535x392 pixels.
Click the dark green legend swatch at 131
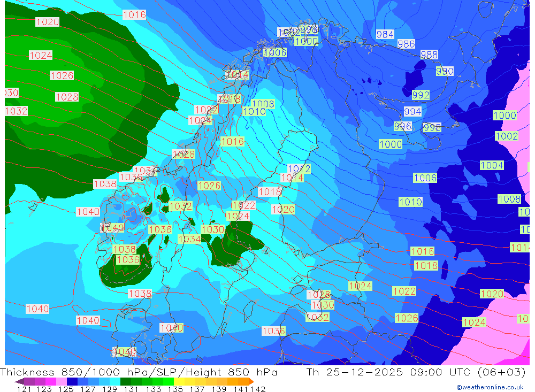point(126,381)
